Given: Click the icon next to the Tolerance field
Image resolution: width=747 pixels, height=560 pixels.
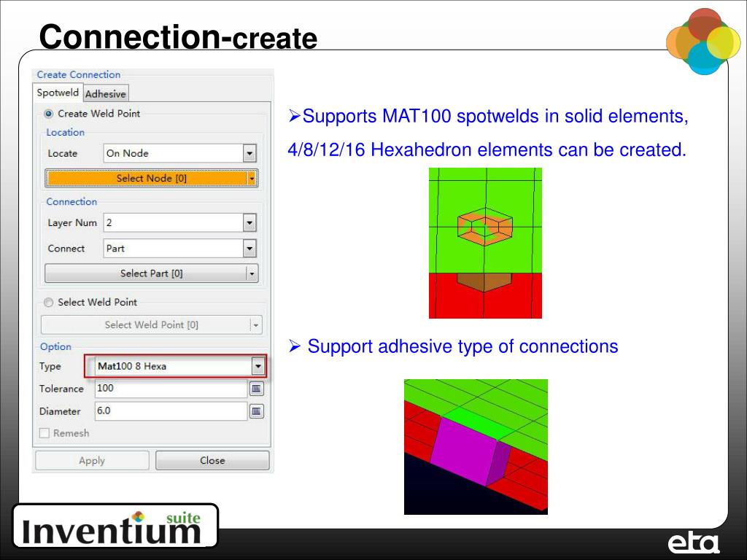Looking at the screenshot, I should pyautogui.click(x=256, y=389).
